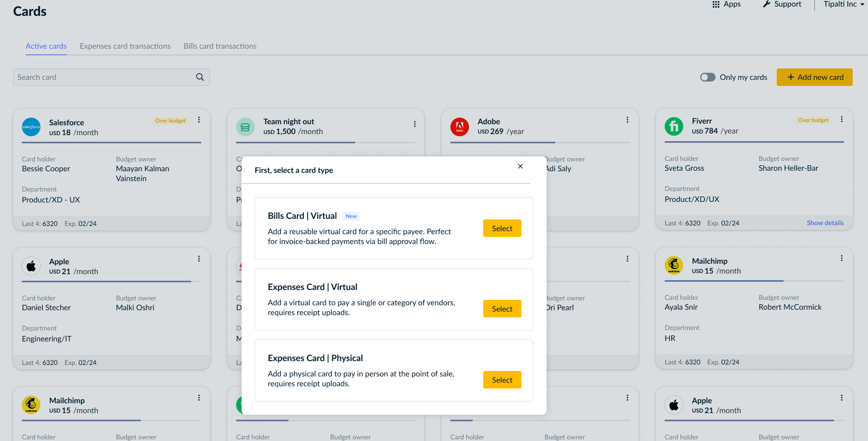Close the card type dialog
The height and width of the screenshot is (441, 868).
520,166
